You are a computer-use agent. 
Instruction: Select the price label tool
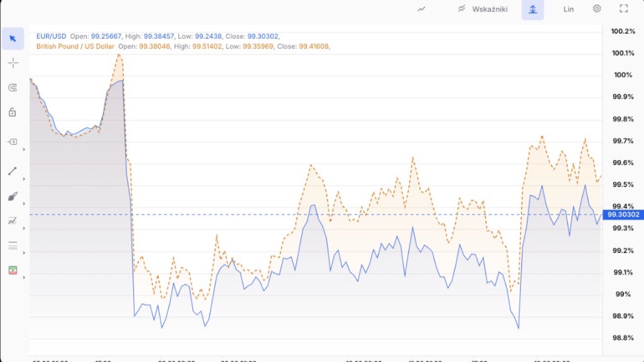(13, 142)
